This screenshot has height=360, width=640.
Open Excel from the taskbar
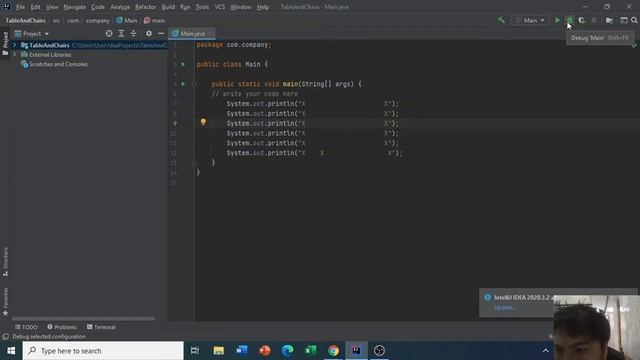(311, 351)
